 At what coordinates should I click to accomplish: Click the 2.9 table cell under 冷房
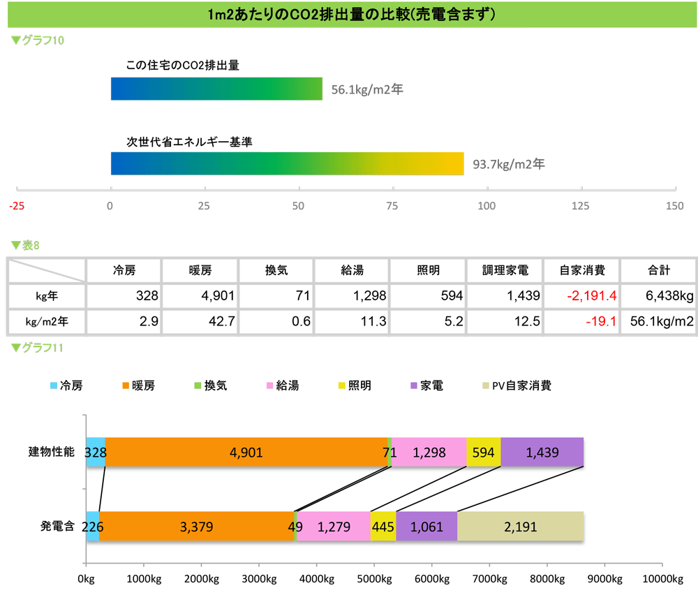124,321
